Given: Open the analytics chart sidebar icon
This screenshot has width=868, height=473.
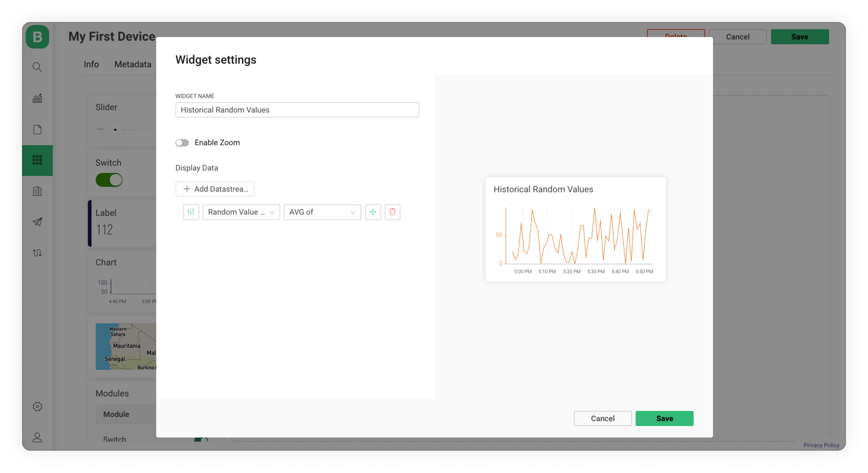Looking at the screenshot, I should (x=37, y=99).
